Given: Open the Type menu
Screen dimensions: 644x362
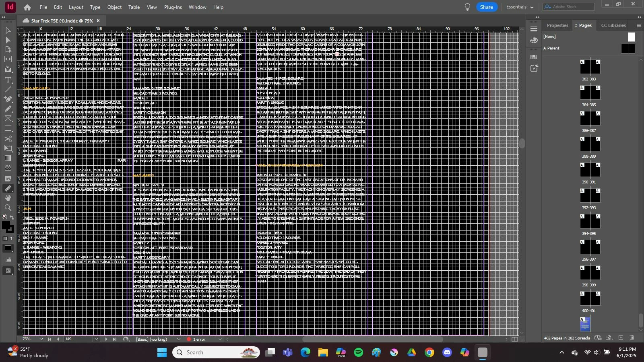Looking at the screenshot, I should pos(95,7).
